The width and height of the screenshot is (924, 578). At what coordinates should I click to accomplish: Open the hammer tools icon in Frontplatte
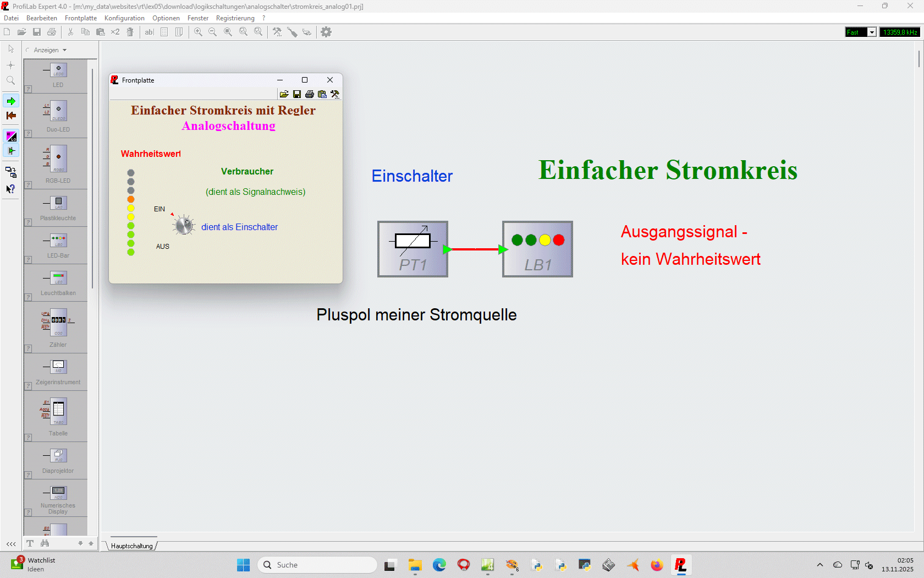click(335, 94)
